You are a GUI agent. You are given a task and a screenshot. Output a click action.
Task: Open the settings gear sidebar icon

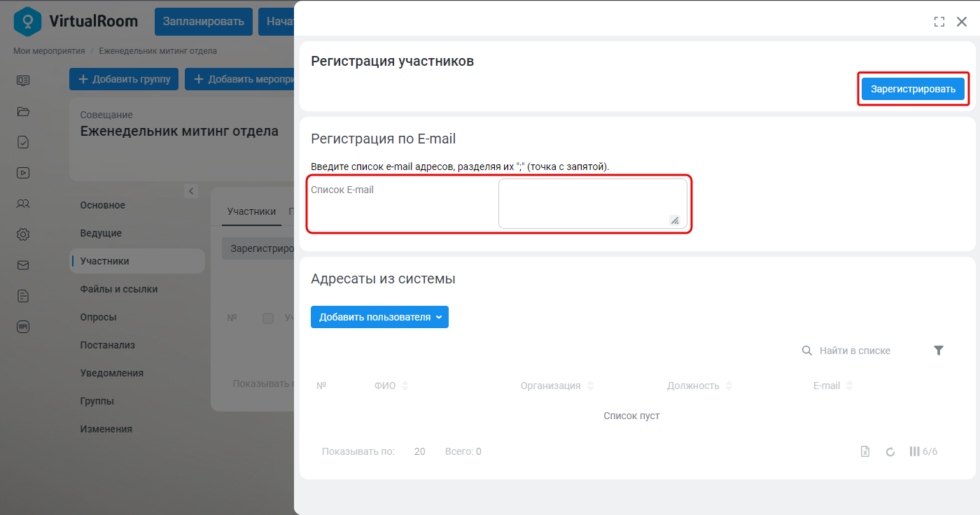click(x=23, y=234)
